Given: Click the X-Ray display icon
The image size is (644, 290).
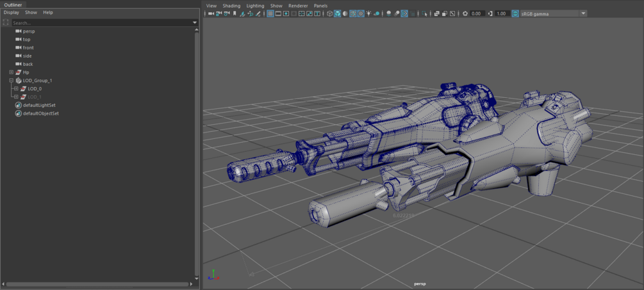Looking at the screenshot, I should click(x=436, y=13).
